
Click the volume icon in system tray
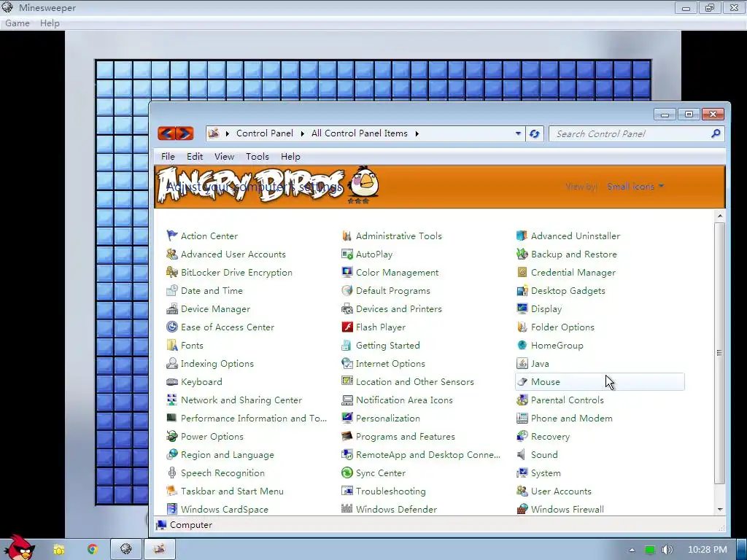667,550
